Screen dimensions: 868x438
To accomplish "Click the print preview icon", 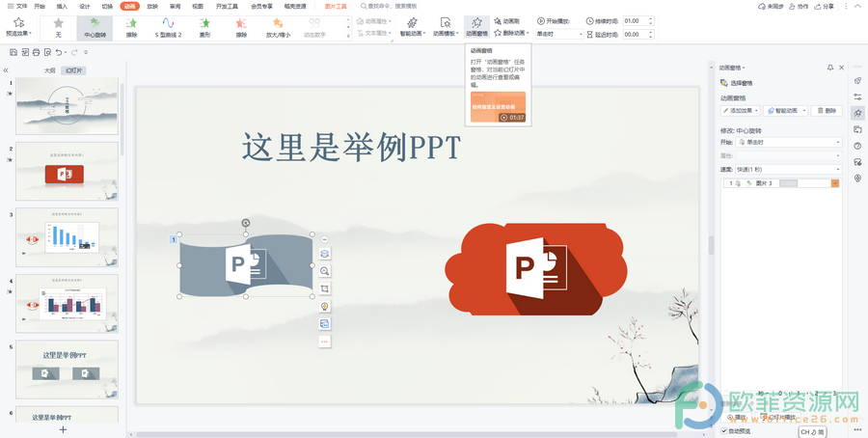I will (x=47, y=52).
